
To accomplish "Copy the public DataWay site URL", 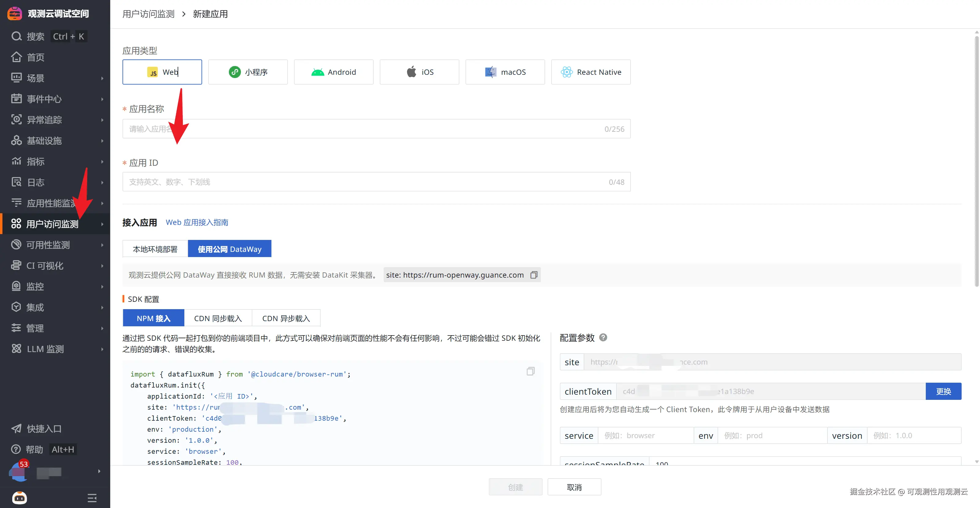I will pyautogui.click(x=534, y=275).
